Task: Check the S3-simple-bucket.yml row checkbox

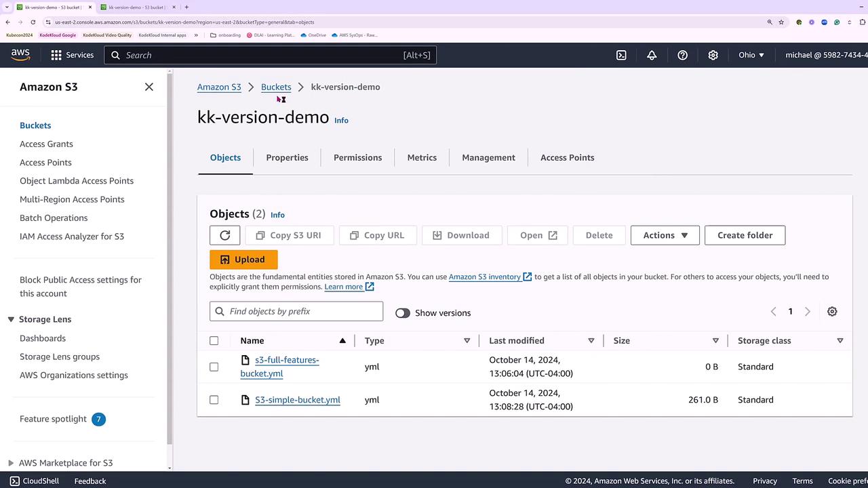Action: (214, 400)
